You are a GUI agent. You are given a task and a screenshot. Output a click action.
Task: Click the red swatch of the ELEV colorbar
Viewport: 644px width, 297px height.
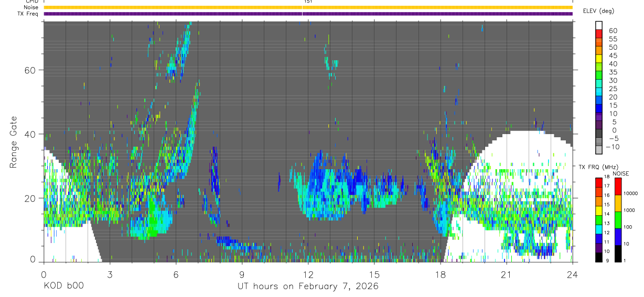coord(599,34)
